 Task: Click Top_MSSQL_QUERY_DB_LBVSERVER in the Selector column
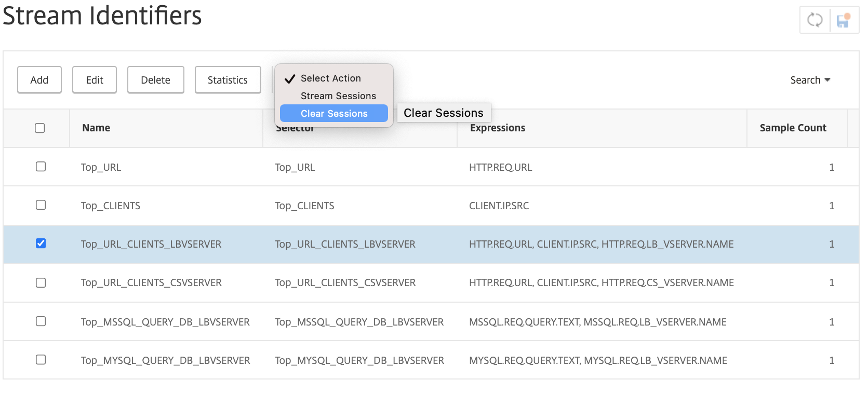pos(359,322)
